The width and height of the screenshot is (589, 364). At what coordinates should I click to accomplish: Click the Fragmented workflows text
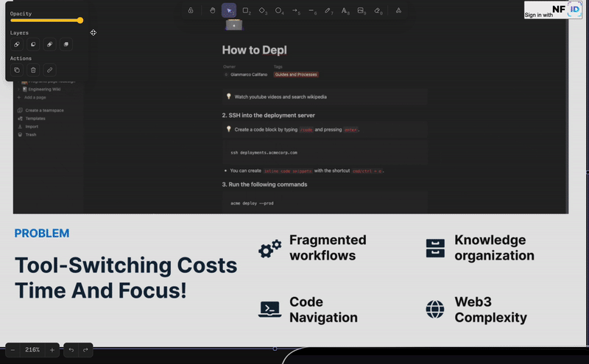(x=328, y=248)
